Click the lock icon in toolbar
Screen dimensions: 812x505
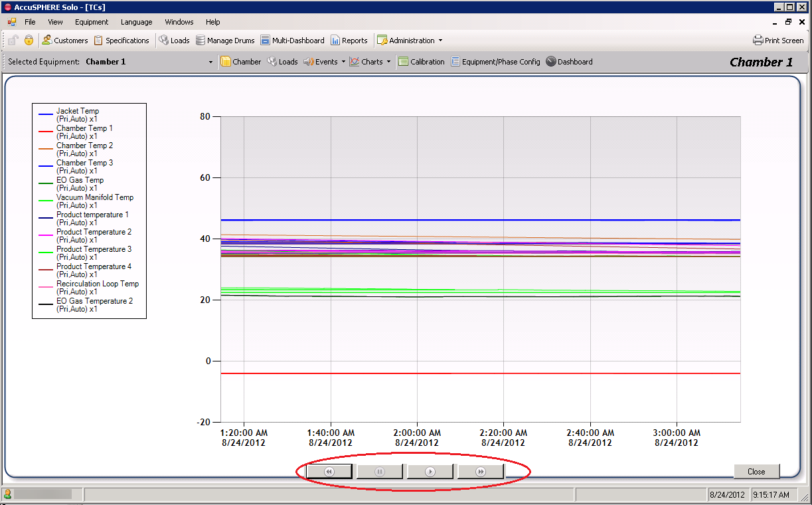(x=29, y=41)
